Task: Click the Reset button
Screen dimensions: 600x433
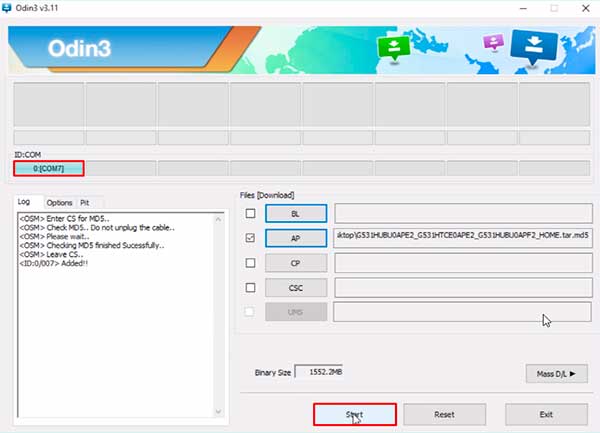Action: (x=444, y=415)
